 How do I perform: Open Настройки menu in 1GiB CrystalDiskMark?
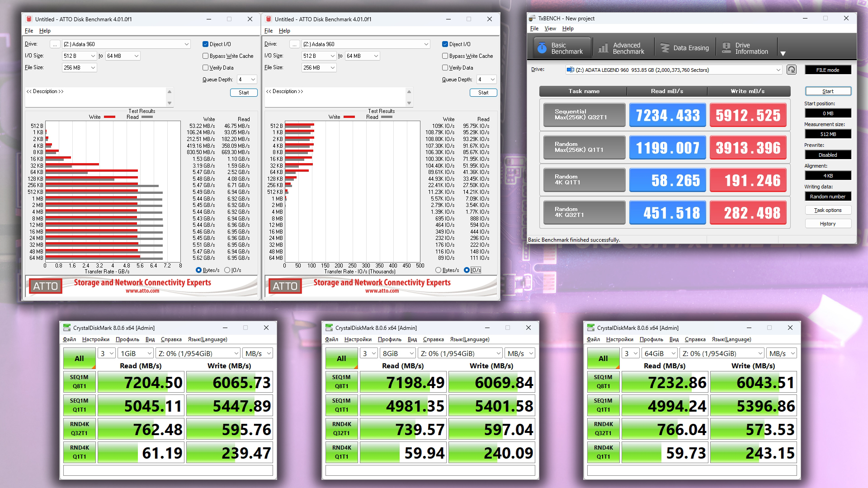[x=95, y=339]
